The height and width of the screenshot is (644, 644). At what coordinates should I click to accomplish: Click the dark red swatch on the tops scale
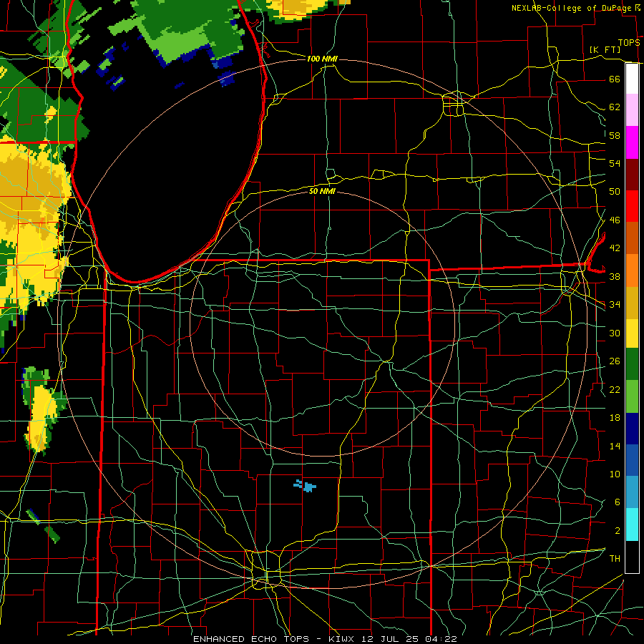(632, 175)
